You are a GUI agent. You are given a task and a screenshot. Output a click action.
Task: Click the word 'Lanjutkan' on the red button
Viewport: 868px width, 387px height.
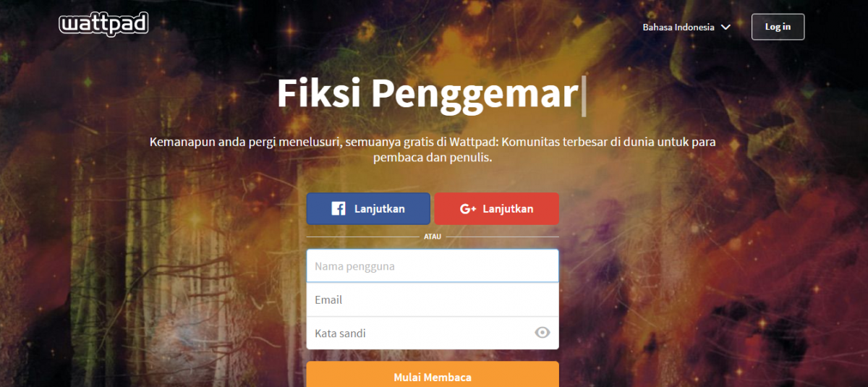[508, 209]
